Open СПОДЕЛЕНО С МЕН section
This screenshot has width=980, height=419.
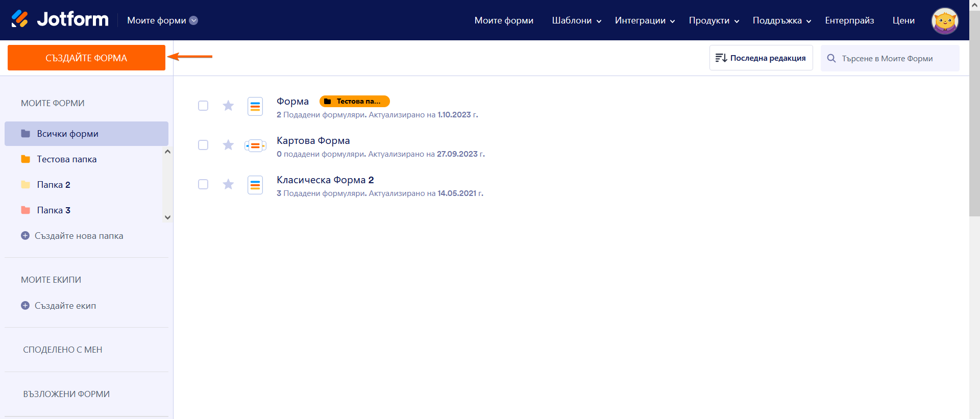click(x=63, y=350)
